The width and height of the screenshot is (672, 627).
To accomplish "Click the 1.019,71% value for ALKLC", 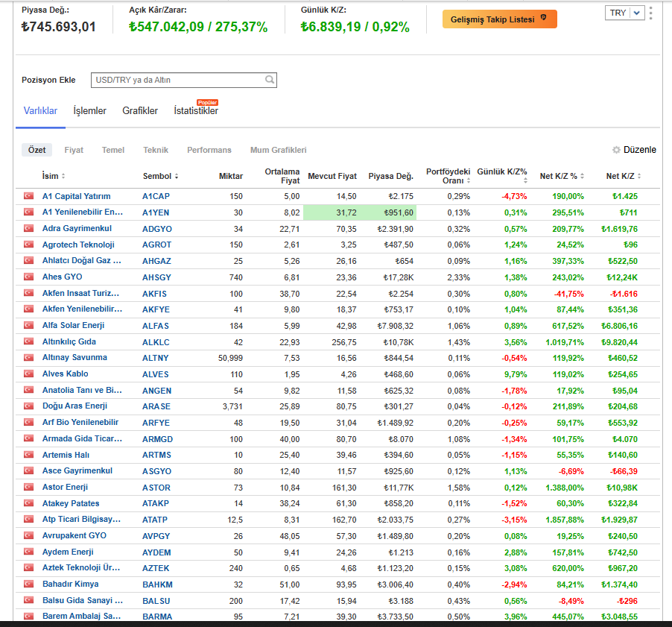I will [x=565, y=342].
